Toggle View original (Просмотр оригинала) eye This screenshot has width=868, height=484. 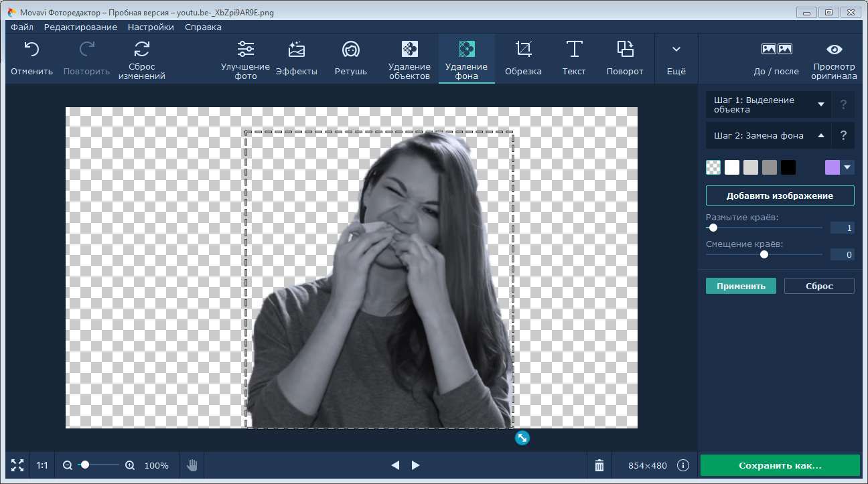(x=834, y=50)
